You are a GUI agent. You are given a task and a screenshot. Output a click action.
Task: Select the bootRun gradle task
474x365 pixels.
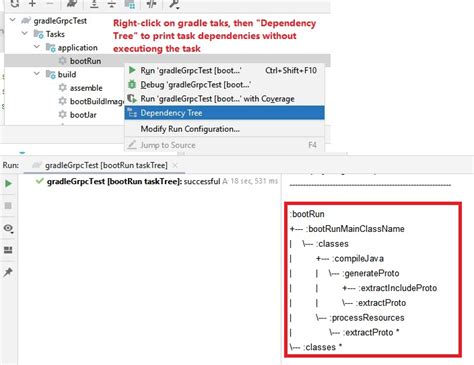pyautogui.click(x=85, y=61)
